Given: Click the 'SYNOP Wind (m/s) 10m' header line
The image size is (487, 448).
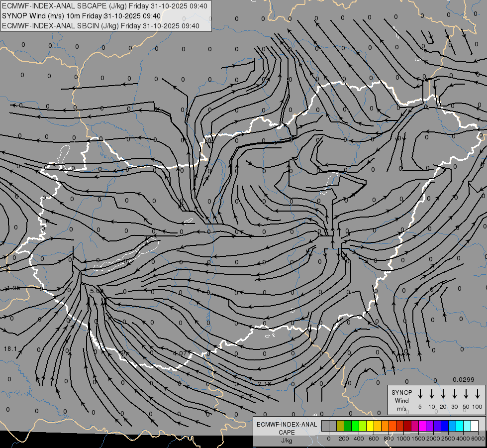Looking at the screenshot, I should pos(81,16).
